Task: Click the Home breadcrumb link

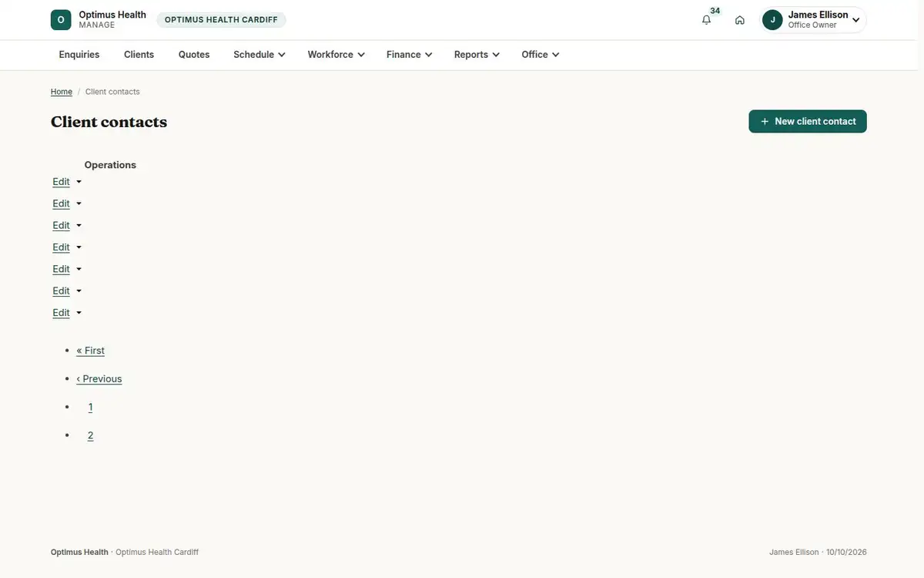Action: click(x=62, y=92)
